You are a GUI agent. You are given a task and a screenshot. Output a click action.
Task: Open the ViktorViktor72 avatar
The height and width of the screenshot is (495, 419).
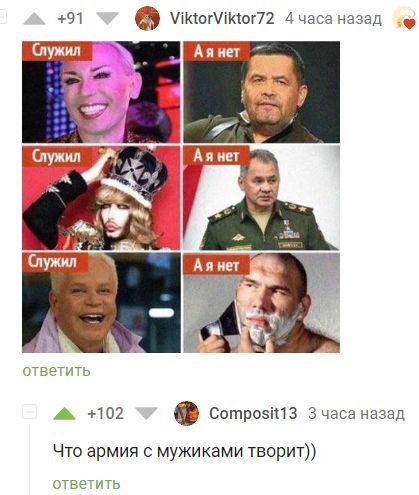tap(147, 18)
